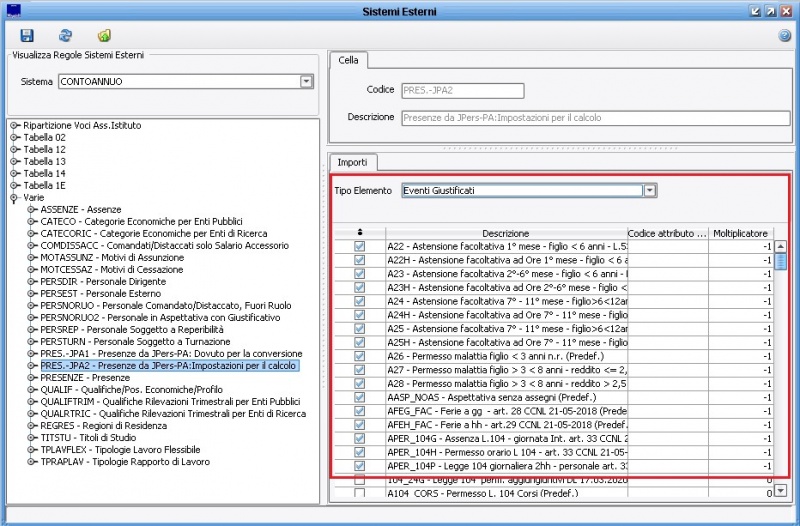Screen dimensions: 800x526
Task: Click the green export icon in toolbar
Action: click(x=104, y=35)
